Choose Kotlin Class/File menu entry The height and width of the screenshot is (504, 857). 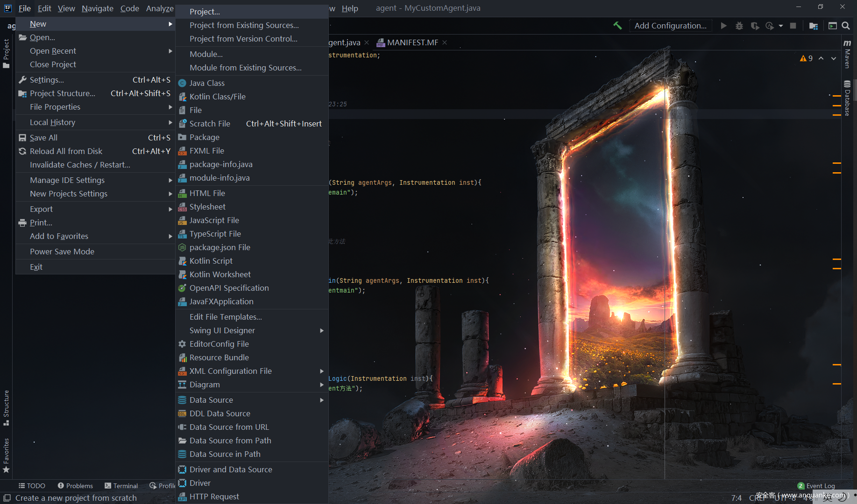217,97
